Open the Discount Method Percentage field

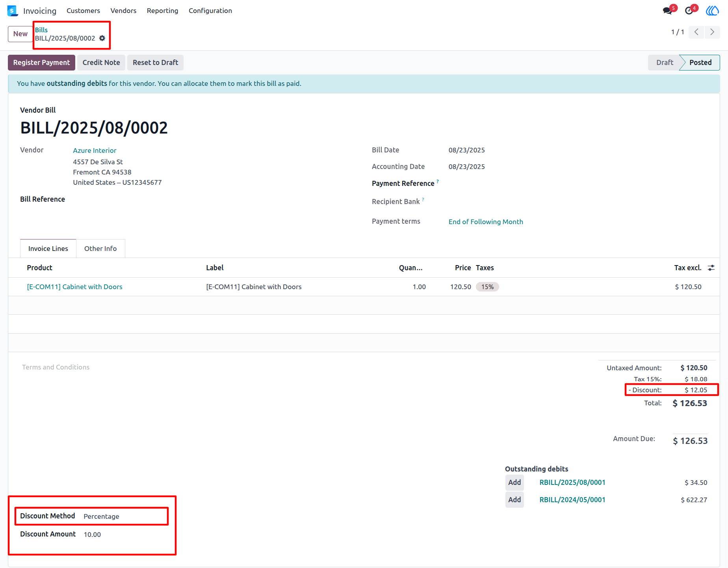[x=101, y=516]
